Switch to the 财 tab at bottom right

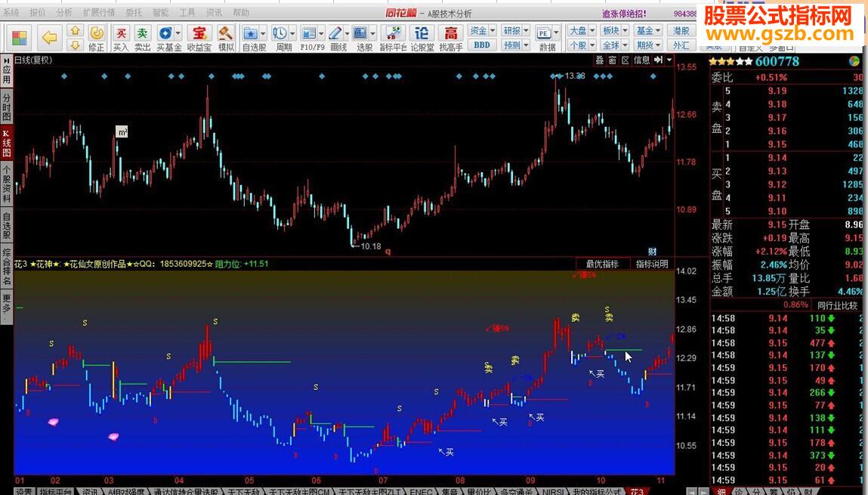tap(808, 491)
